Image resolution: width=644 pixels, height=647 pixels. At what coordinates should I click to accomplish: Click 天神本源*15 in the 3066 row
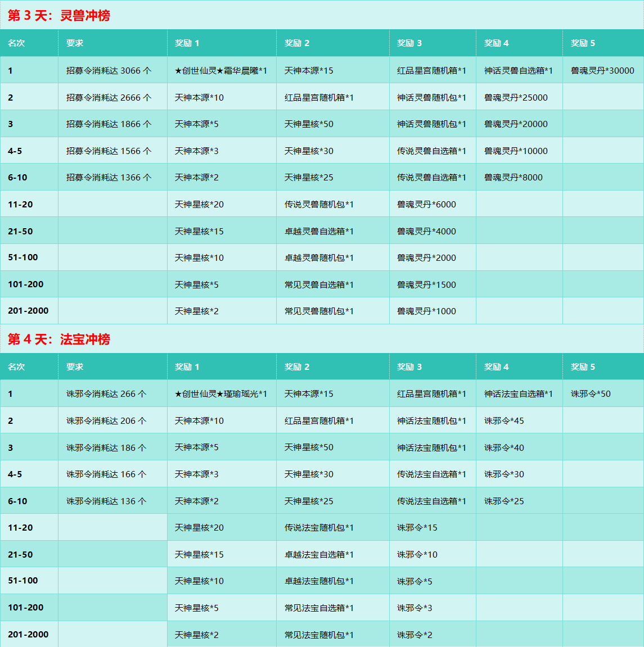pyautogui.click(x=309, y=71)
